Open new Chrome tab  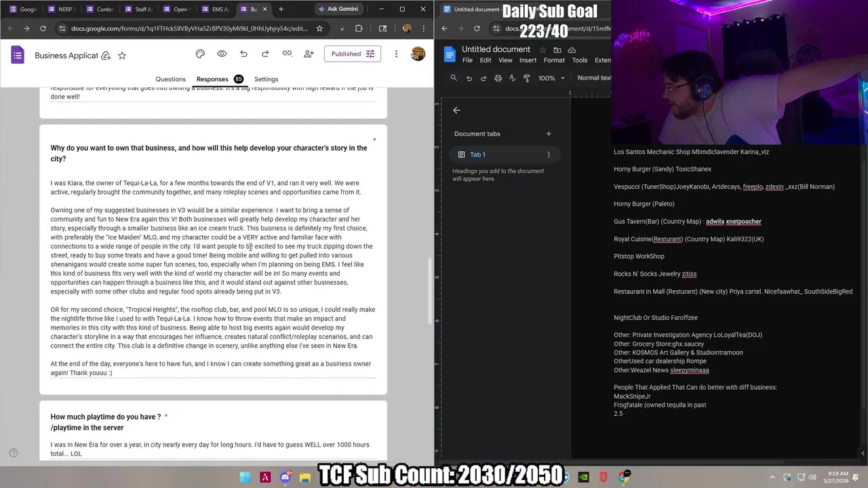click(x=281, y=9)
